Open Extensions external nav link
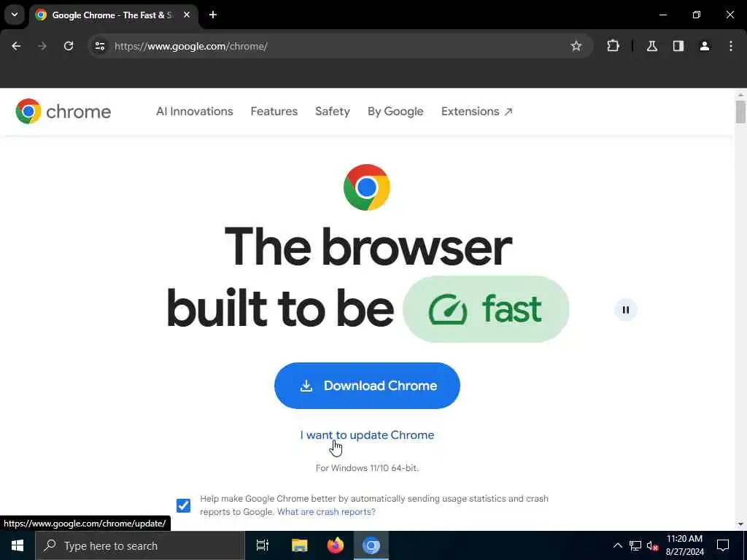 click(477, 112)
